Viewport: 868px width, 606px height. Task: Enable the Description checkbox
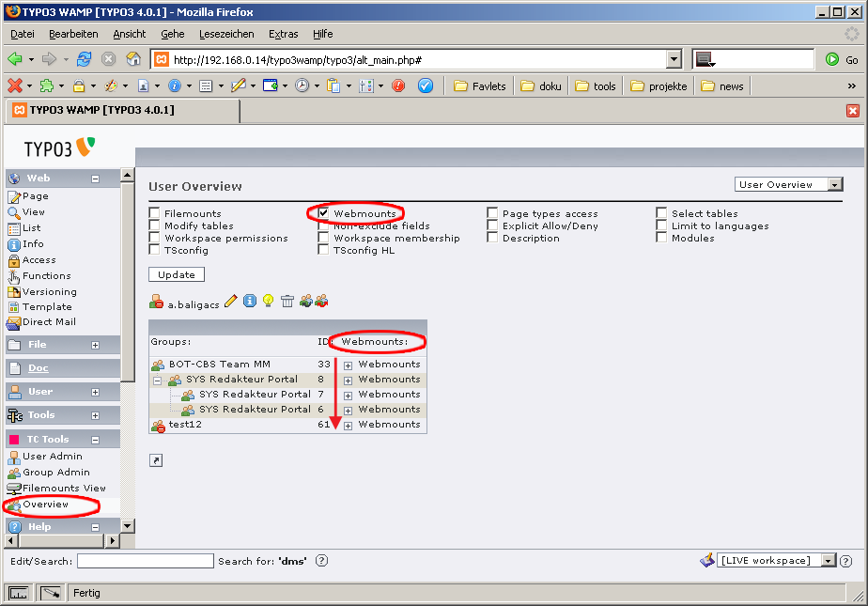point(492,238)
